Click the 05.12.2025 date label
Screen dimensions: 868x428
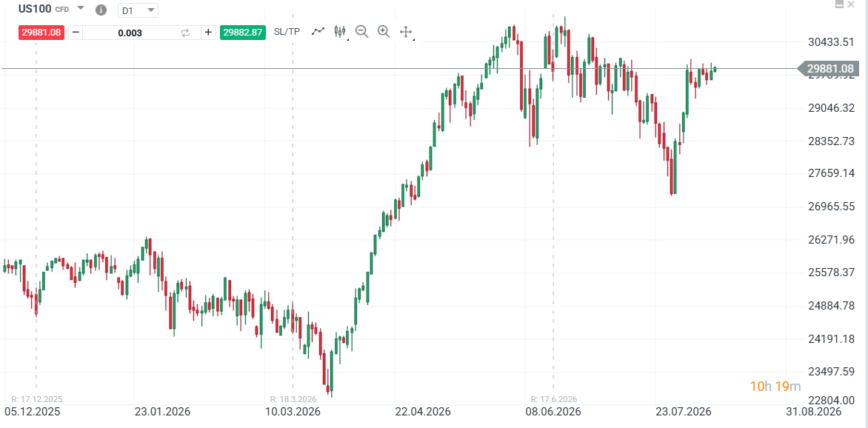pos(32,412)
